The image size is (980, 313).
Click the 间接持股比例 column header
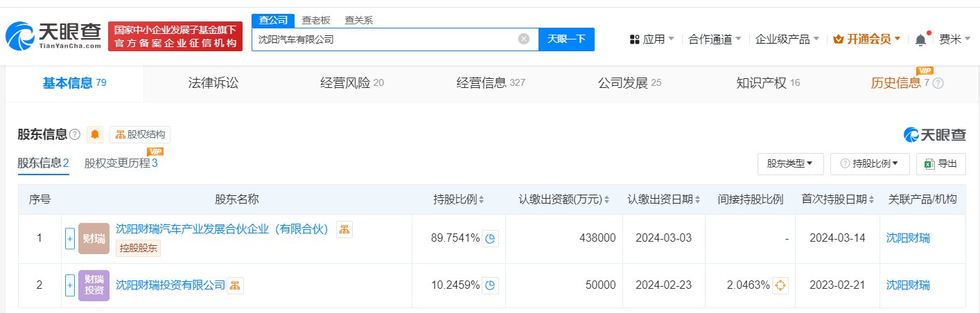751,199
